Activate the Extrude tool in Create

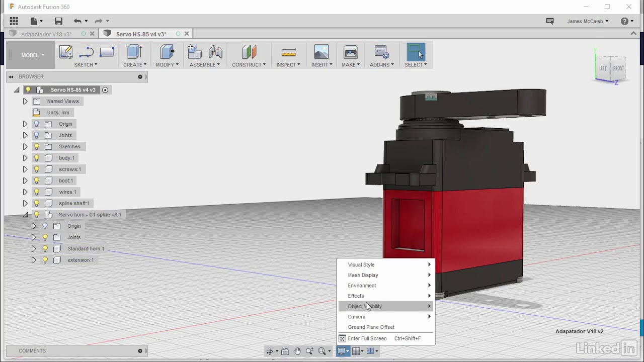[x=134, y=52]
